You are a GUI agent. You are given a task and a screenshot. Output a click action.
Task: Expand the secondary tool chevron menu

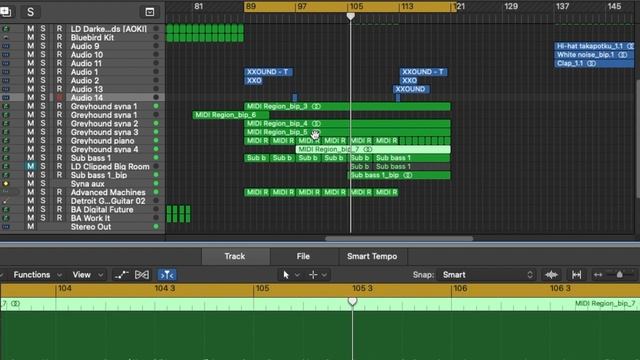[x=324, y=275]
